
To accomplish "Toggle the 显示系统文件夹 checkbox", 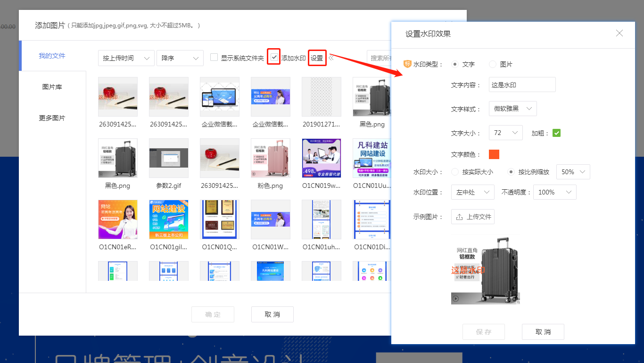I will click(214, 58).
